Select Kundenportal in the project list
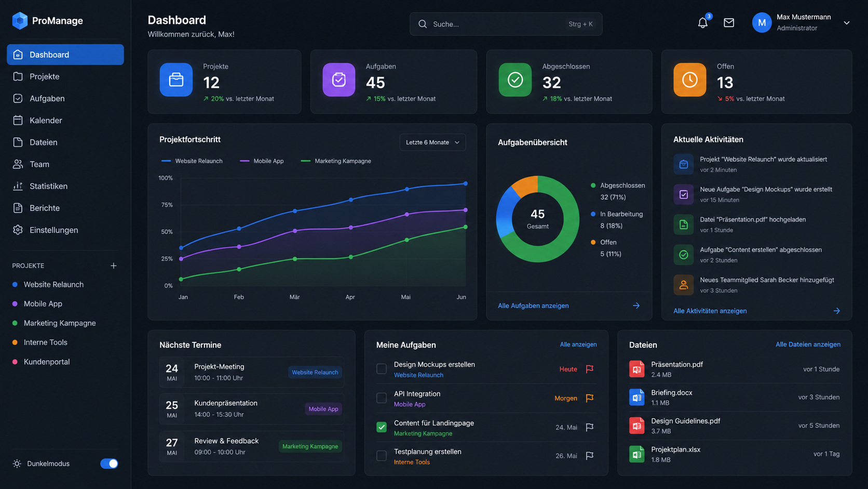Image resolution: width=868 pixels, height=489 pixels. [41, 362]
